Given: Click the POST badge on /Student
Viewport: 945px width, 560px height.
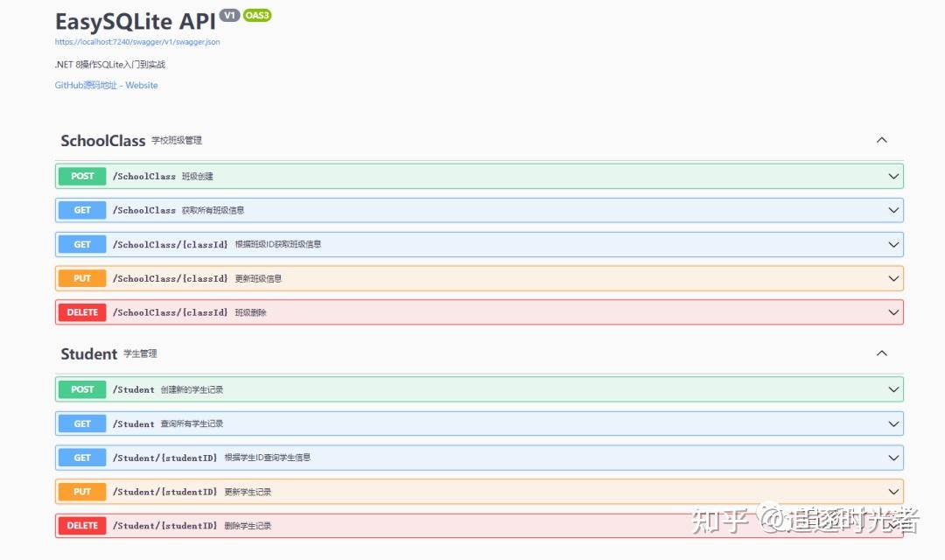Looking at the screenshot, I should [x=81, y=389].
